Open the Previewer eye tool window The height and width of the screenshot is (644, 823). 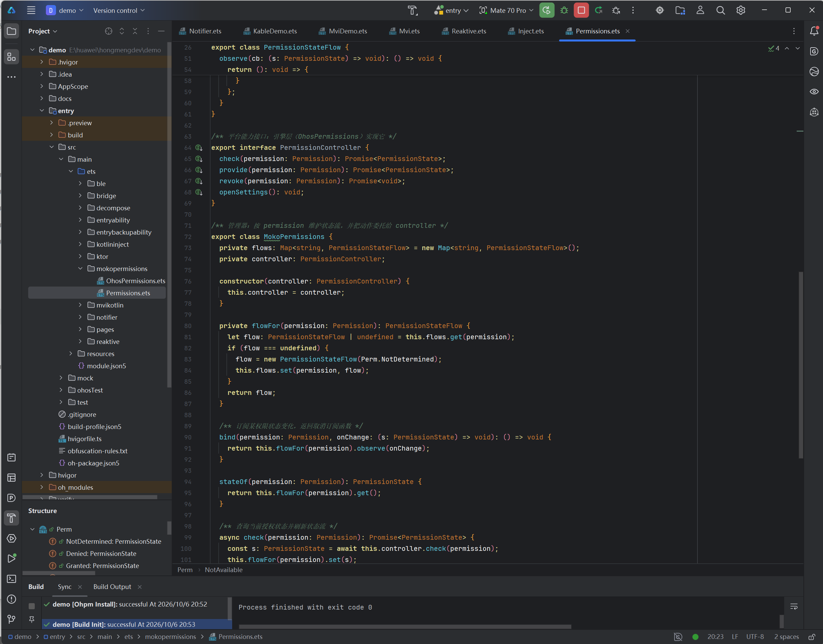814,91
